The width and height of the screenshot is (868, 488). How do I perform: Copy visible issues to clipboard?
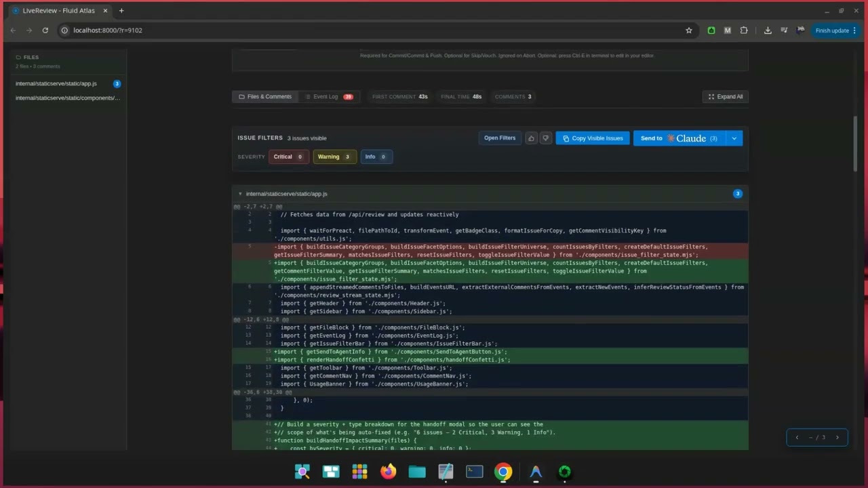(593, 138)
